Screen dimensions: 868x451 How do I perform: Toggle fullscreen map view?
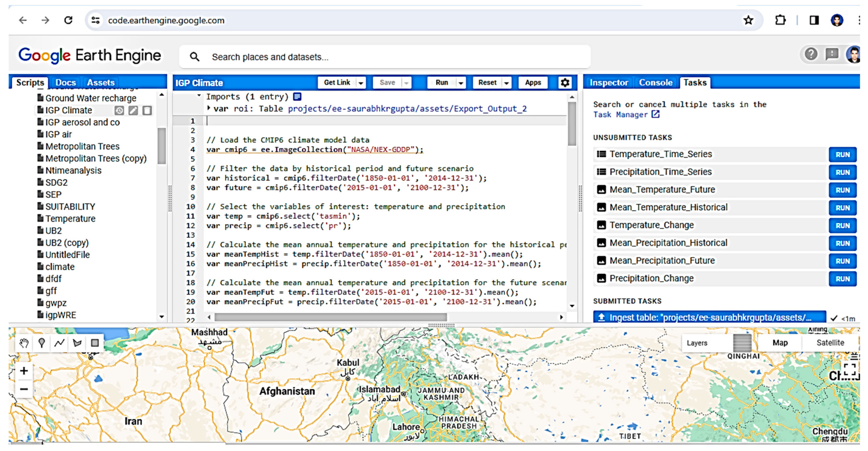850,370
